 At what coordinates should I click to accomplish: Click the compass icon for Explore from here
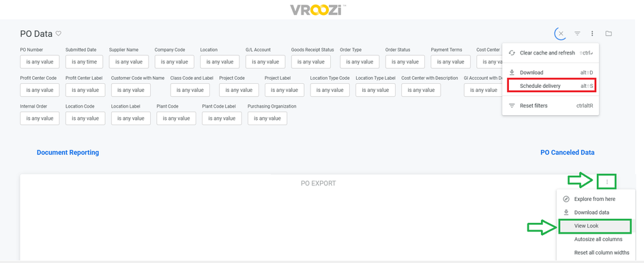point(566,199)
